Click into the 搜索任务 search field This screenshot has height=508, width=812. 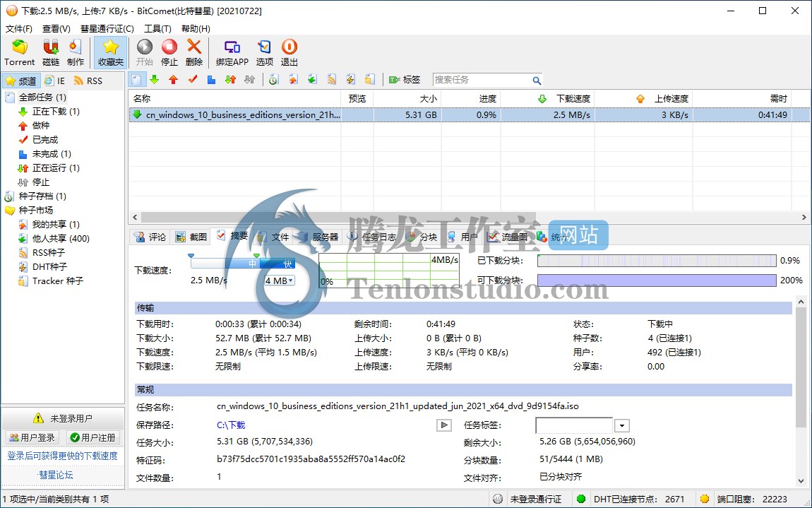482,80
